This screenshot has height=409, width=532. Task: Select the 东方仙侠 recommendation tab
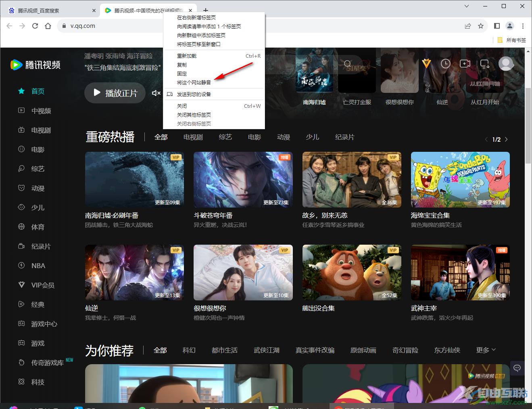447,350
